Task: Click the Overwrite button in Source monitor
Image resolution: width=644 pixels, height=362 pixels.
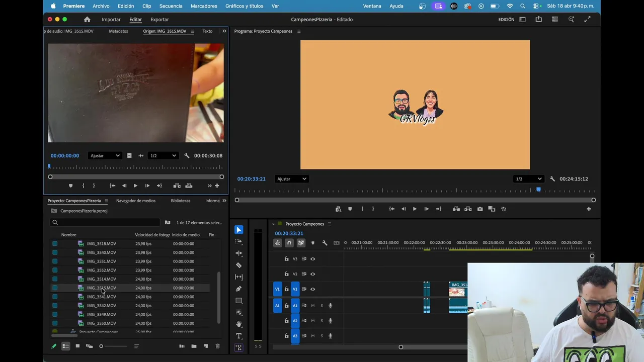Action: [x=189, y=186]
